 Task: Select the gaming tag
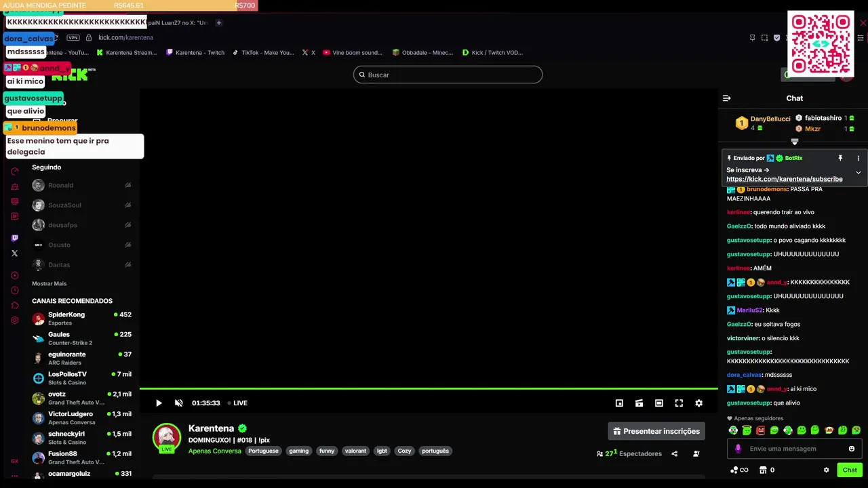click(x=298, y=451)
